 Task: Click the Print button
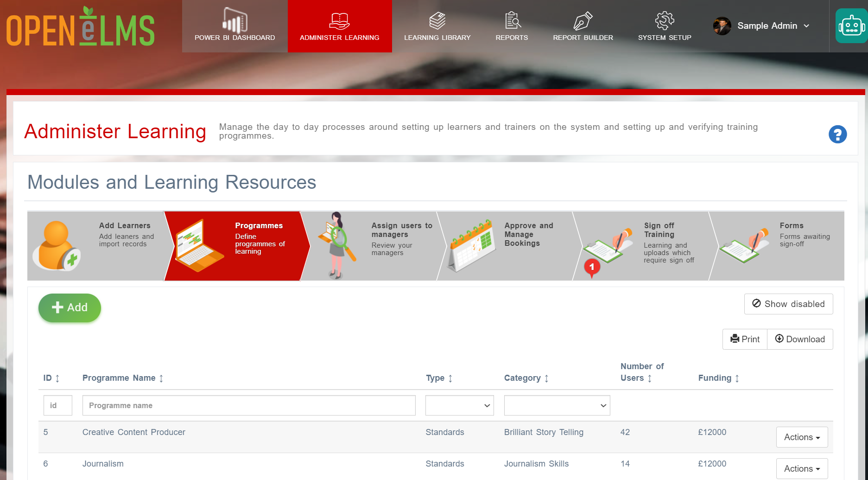pyautogui.click(x=745, y=339)
